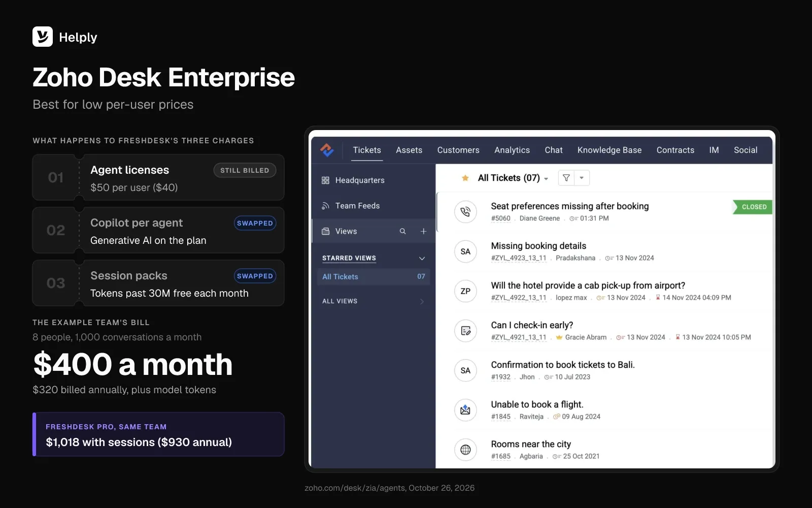Switch to the IM tab
Screen dimensions: 812x508
714,150
